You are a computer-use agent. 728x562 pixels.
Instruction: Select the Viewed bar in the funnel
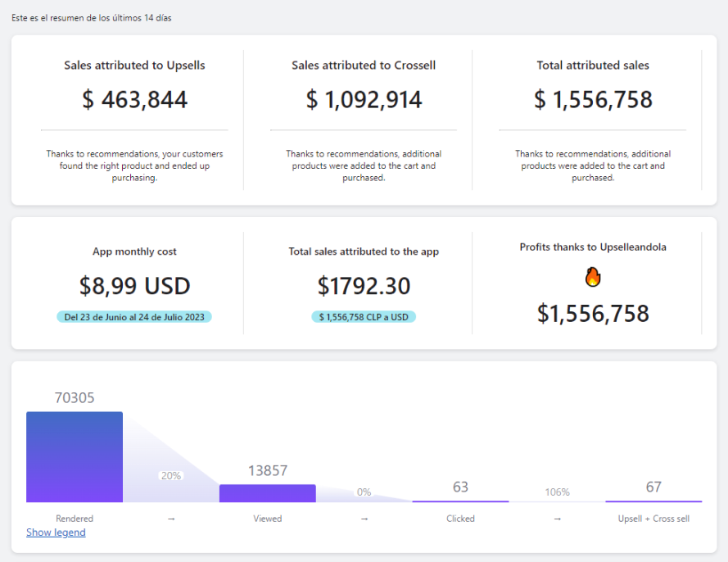pos(267,493)
